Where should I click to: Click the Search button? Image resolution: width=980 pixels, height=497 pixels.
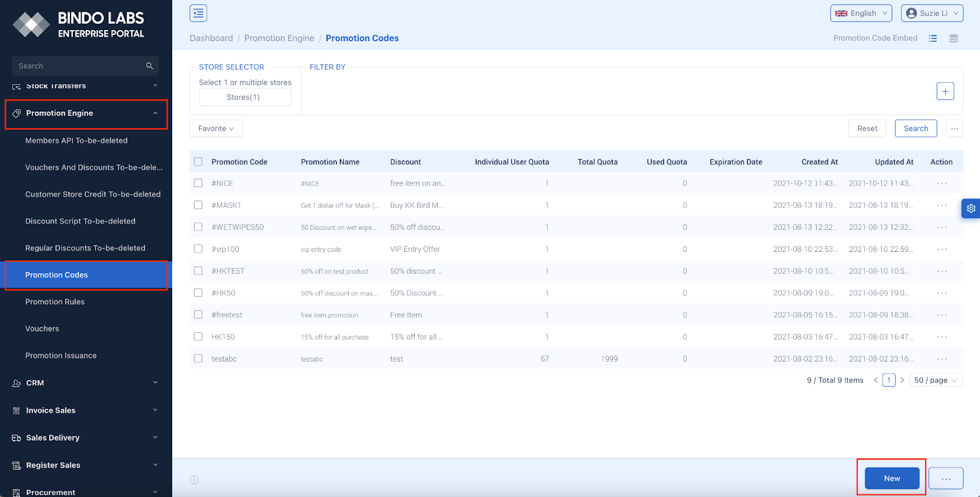(916, 129)
